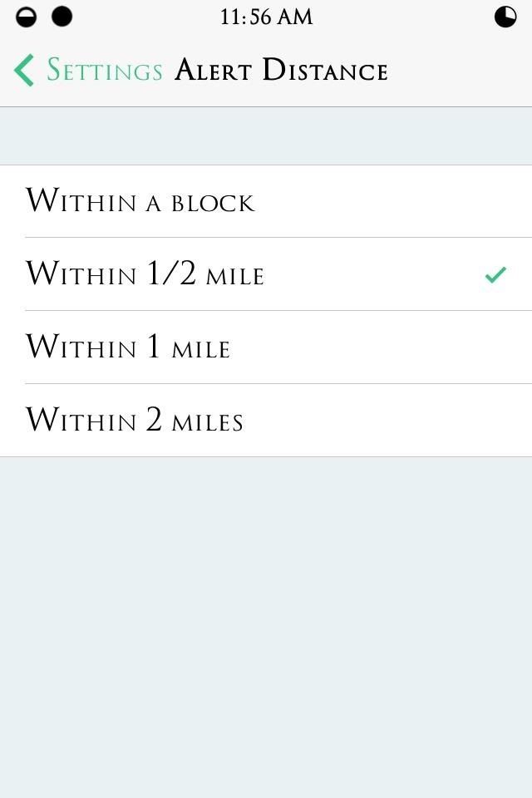Tap the gray band above Within a block
This screenshot has height=798, width=532.
pyautogui.click(x=266, y=136)
